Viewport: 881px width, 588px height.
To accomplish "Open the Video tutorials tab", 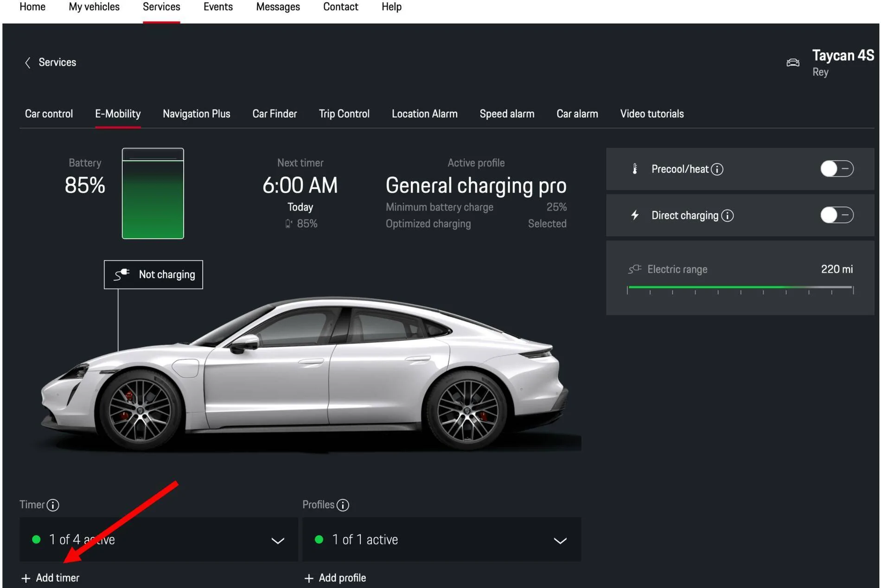I will (x=652, y=114).
